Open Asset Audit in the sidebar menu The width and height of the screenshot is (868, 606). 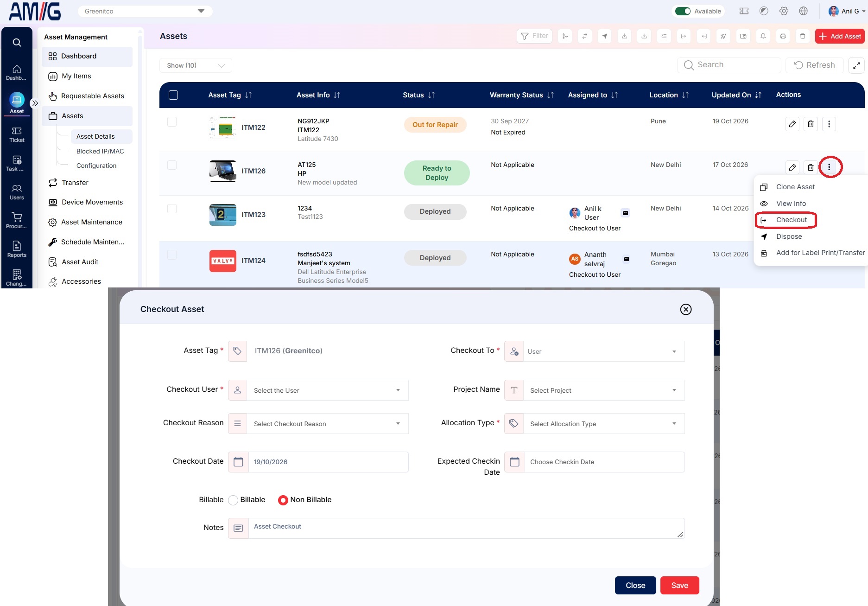click(80, 262)
